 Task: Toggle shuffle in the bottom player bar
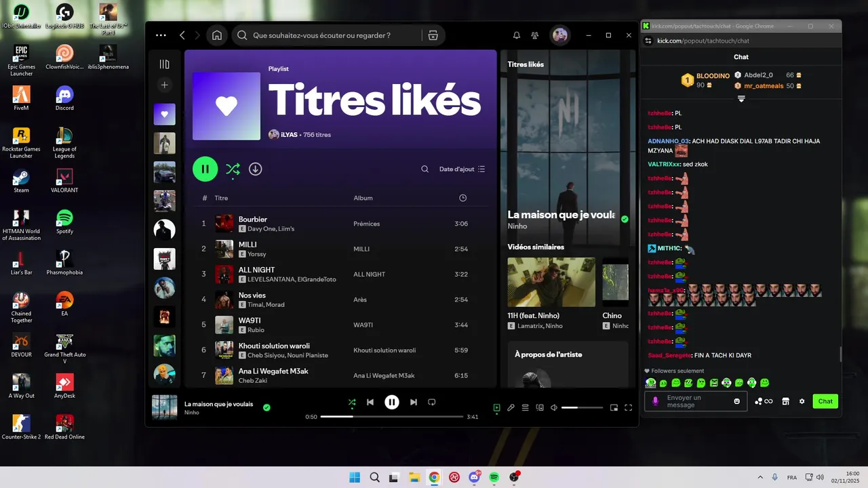click(x=352, y=402)
